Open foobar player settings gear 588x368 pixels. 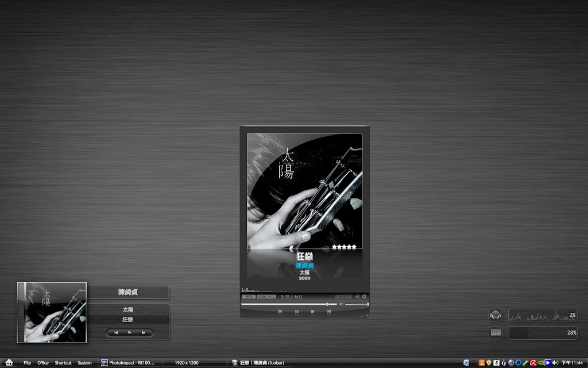pos(364,296)
